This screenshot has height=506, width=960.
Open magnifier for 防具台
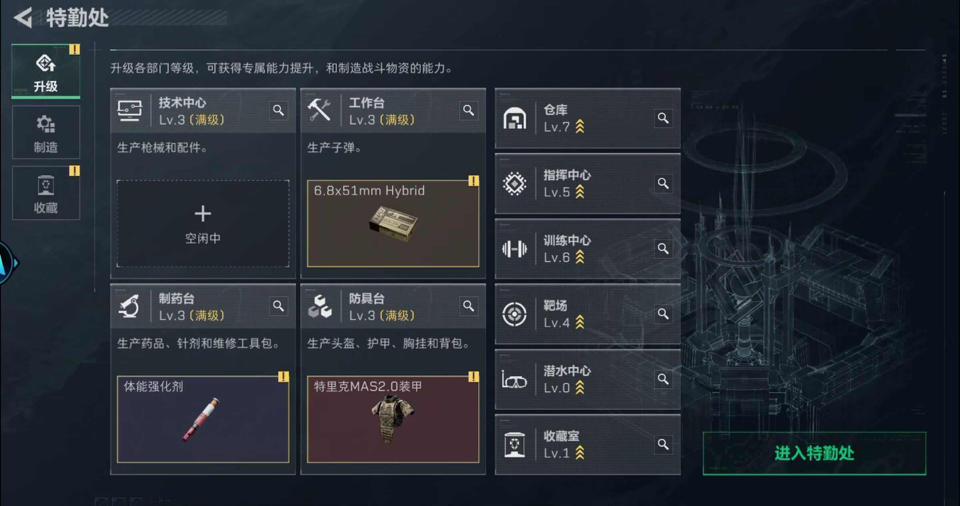(468, 306)
